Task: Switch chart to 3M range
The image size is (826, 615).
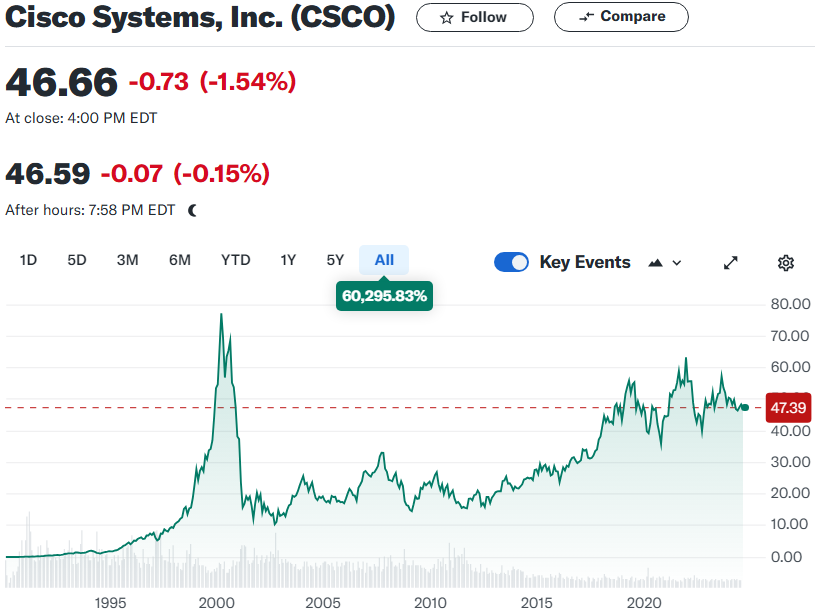Action: tap(127, 260)
